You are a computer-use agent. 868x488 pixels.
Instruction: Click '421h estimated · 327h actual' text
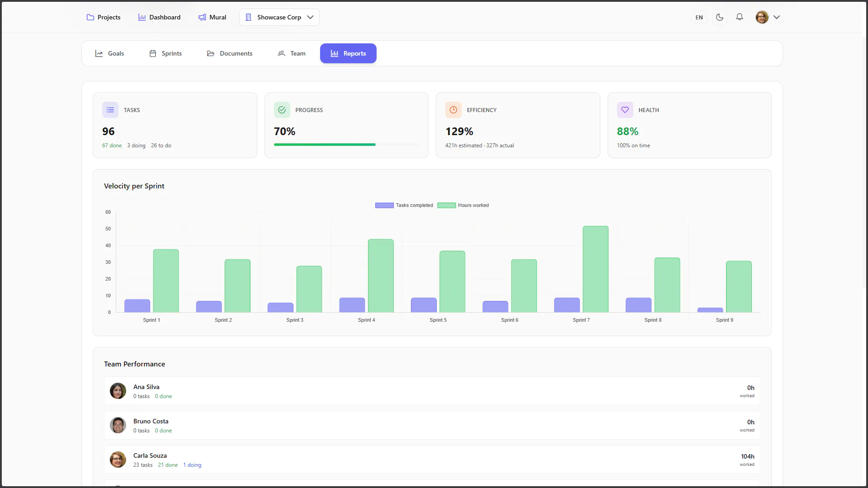pyautogui.click(x=480, y=145)
